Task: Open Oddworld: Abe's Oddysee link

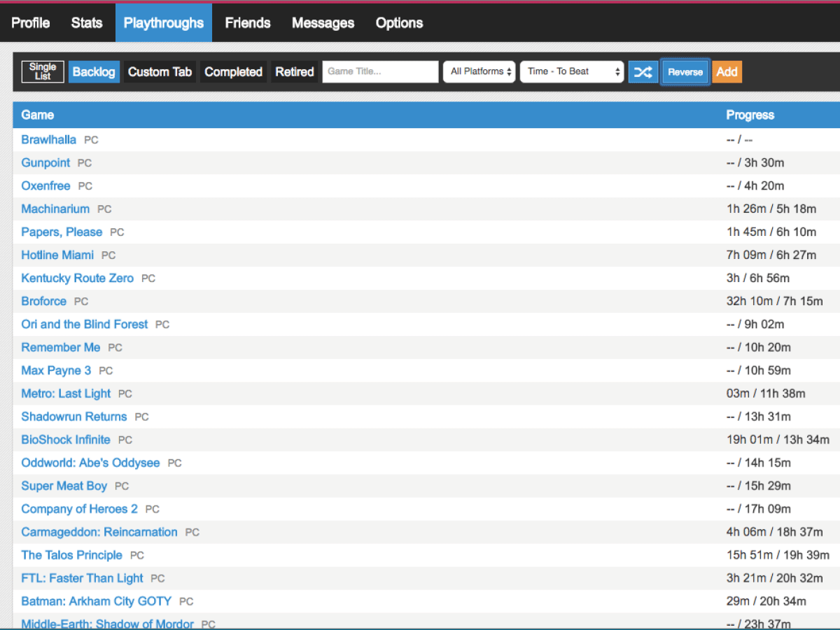Action: pos(91,463)
